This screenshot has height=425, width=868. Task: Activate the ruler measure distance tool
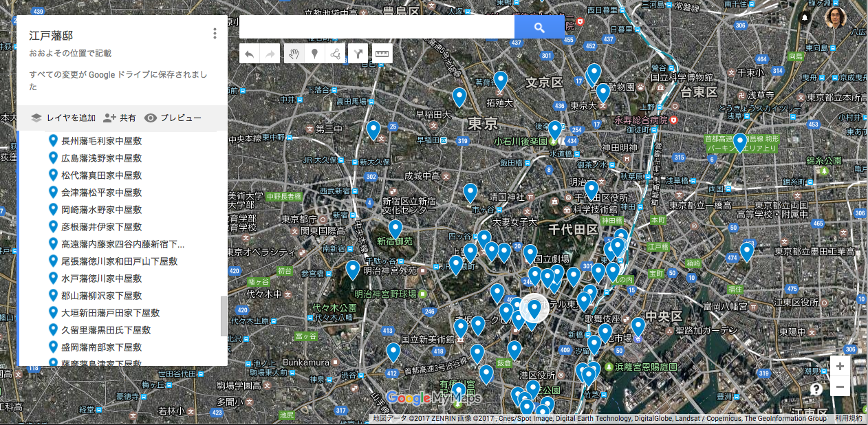click(x=382, y=54)
